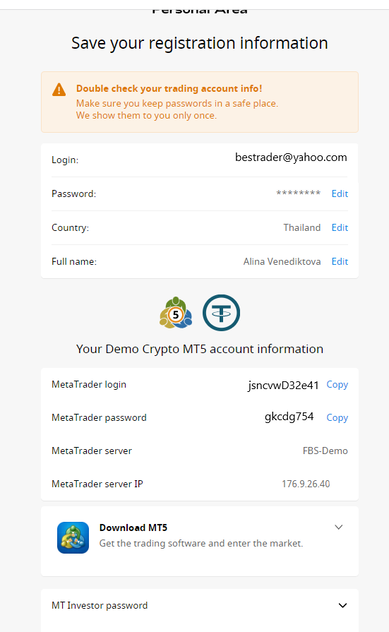This screenshot has width=389, height=632.
Task: Expand the Download MT5 section chevron
Action: click(339, 527)
